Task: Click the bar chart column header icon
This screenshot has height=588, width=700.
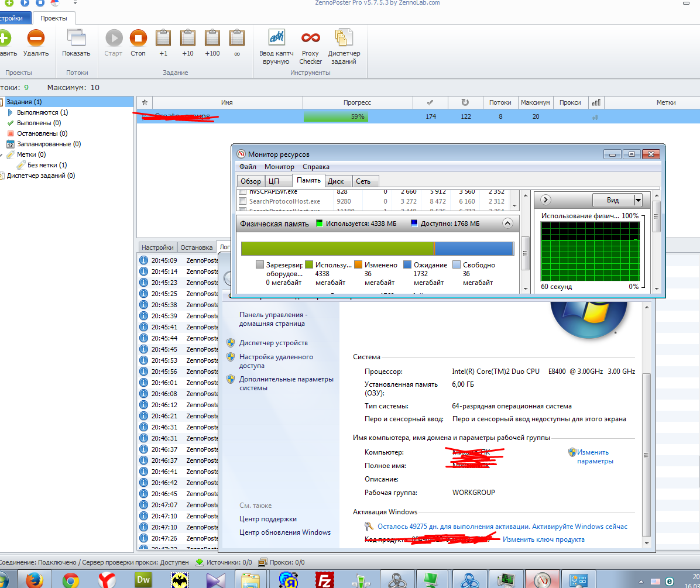Action: tap(596, 102)
